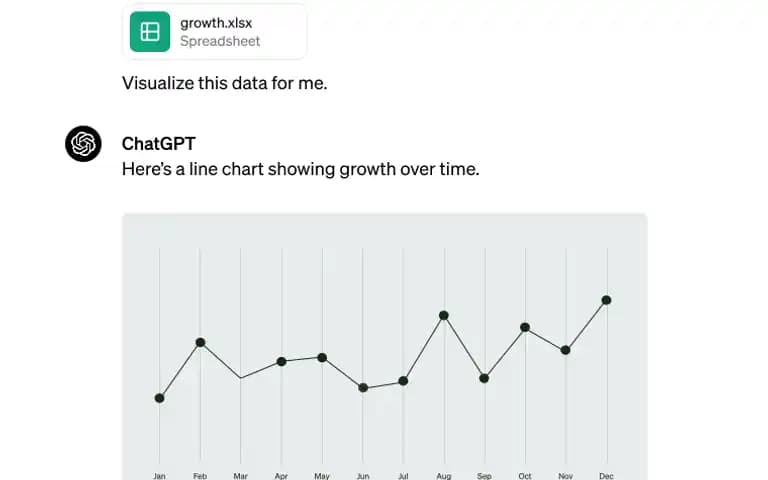Click the December data point

tap(606, 300)
